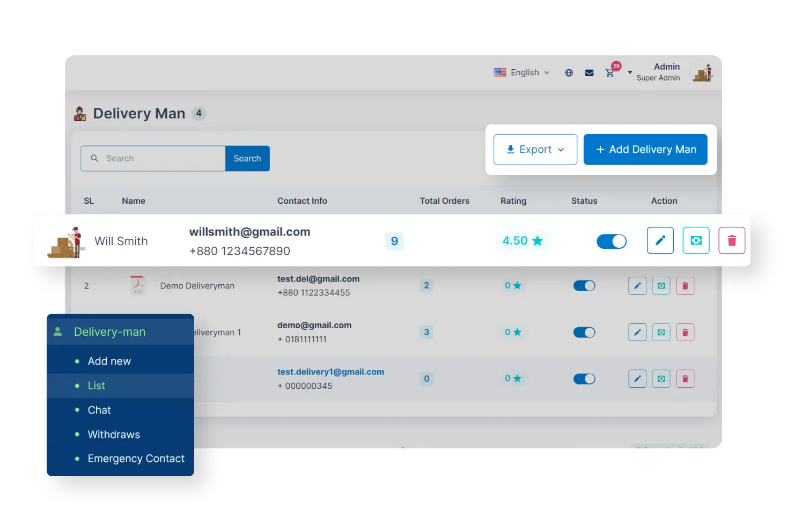Turn off Demo Deliveryman's status switch

(x=584, y=285)
